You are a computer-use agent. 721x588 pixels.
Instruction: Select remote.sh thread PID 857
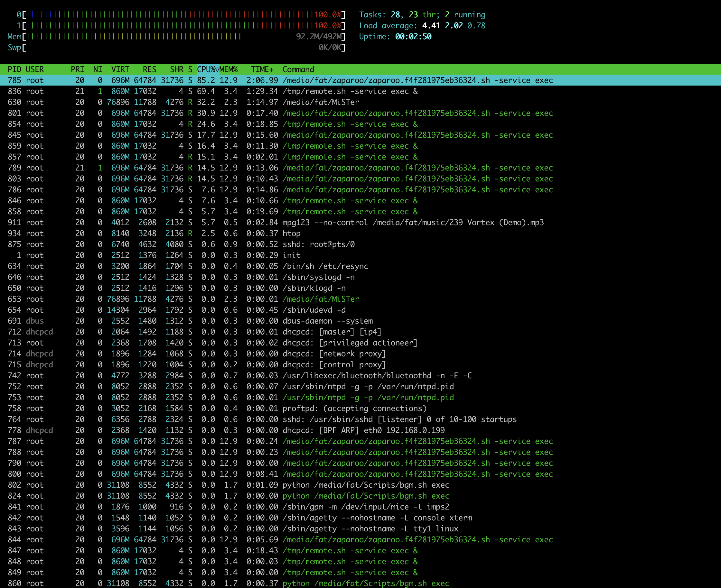click(360, 157)
